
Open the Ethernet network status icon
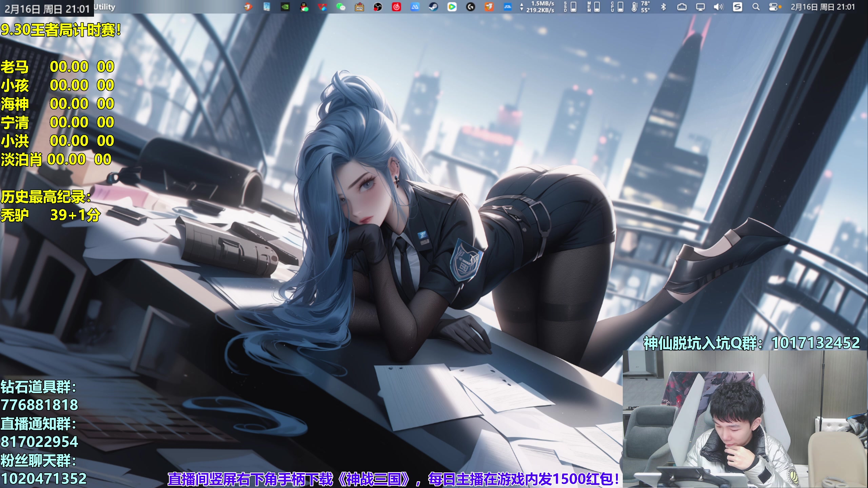click(682, 7)
